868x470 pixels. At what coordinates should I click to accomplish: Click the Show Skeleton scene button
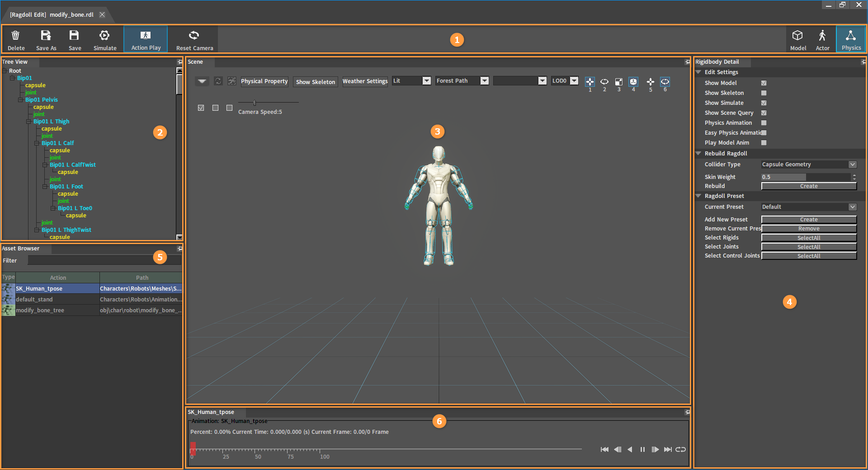click(316, 82)
